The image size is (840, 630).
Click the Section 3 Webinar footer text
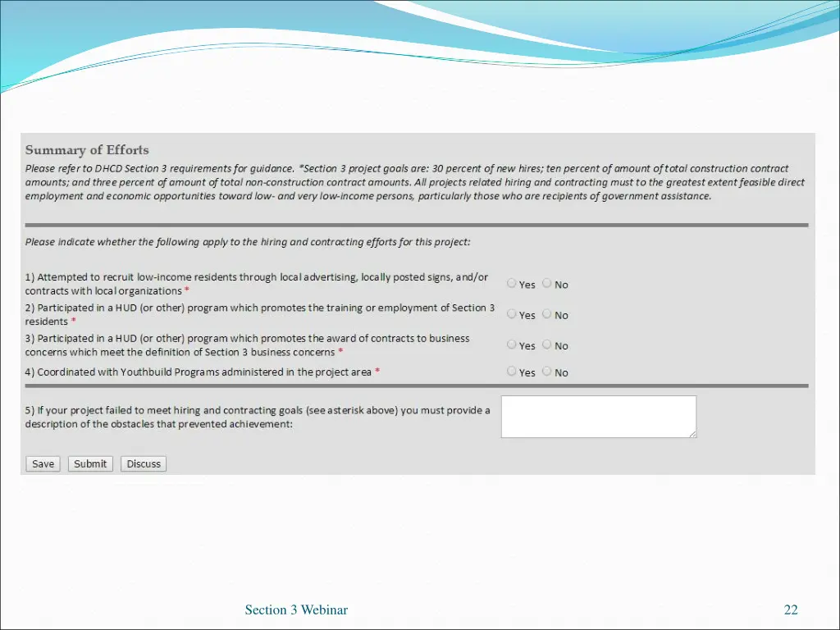[296, 609]
